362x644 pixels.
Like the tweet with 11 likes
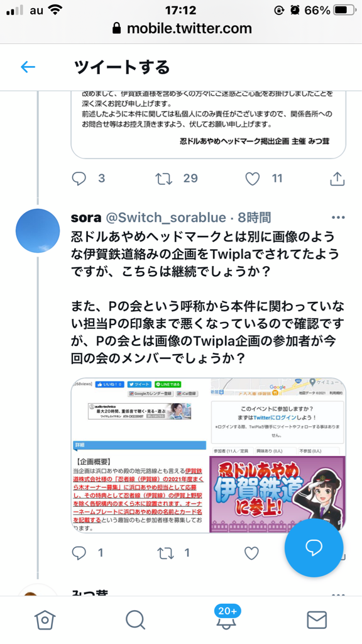click(x=253, y=179)
